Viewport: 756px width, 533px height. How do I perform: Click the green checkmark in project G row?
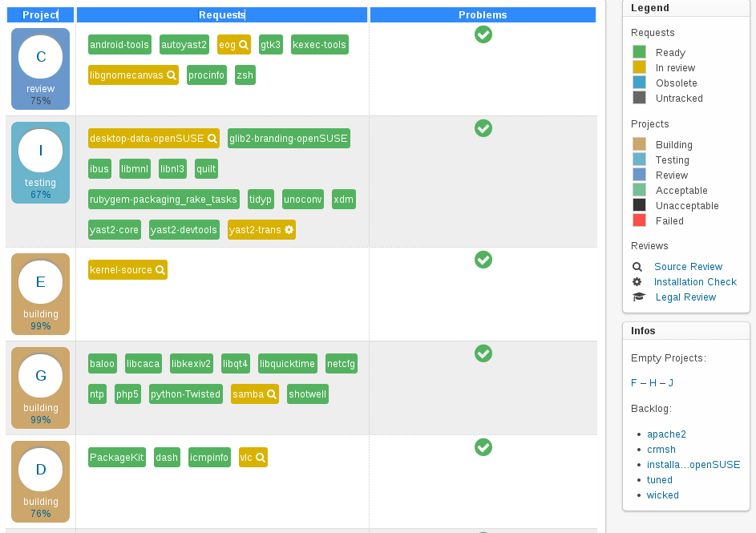click(483, 353)
